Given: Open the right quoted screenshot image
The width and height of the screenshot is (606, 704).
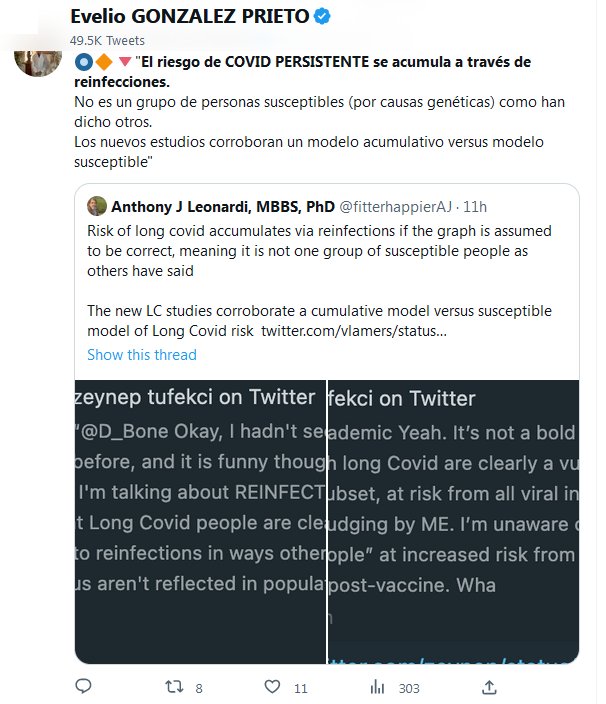Looking at the screenshot, I should (x=452, y=520).
